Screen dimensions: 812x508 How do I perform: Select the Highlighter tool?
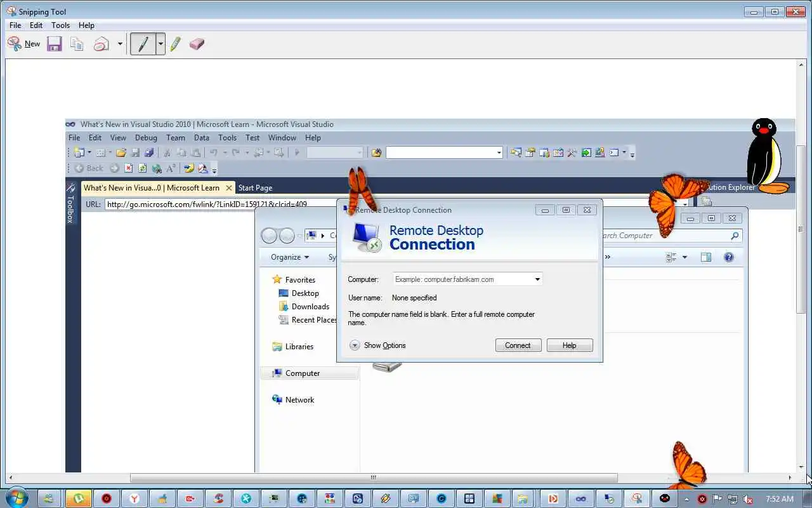click(176, 44)
